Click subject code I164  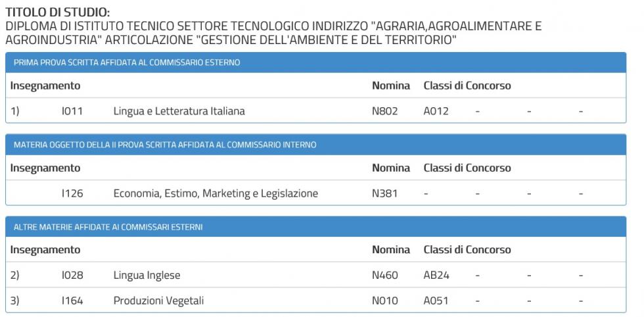72,301
